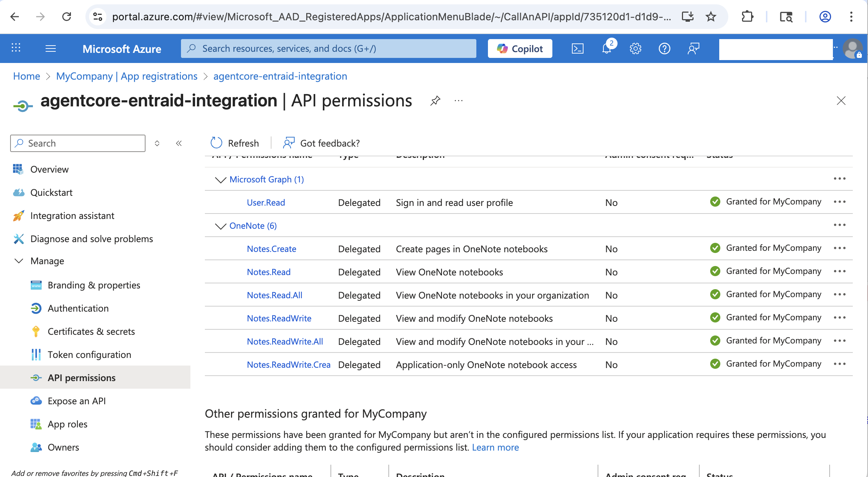This screenshot has height=477, width=868.
Task: Open the blade's more options ellipsis
Action: click(x=459, y=101)
